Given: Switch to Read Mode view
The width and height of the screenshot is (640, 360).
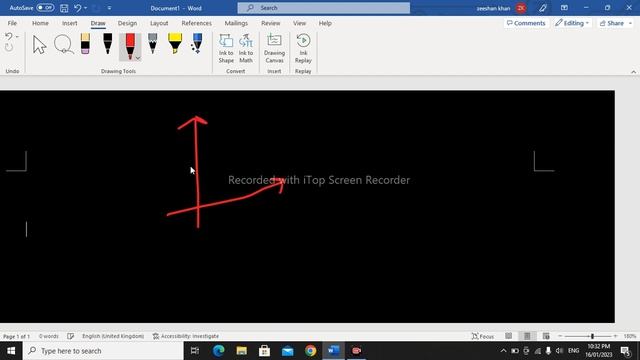Looking at the screenshot, I should 508,336.
